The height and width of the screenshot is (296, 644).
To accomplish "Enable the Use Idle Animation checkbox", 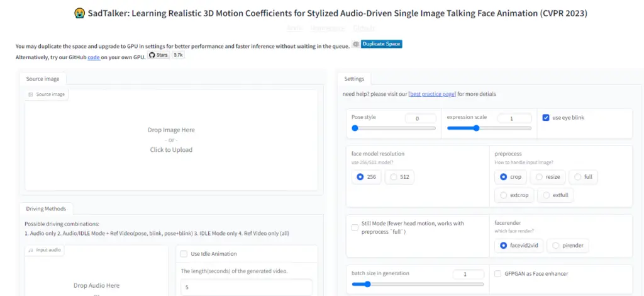I will [x=184, y=254].
